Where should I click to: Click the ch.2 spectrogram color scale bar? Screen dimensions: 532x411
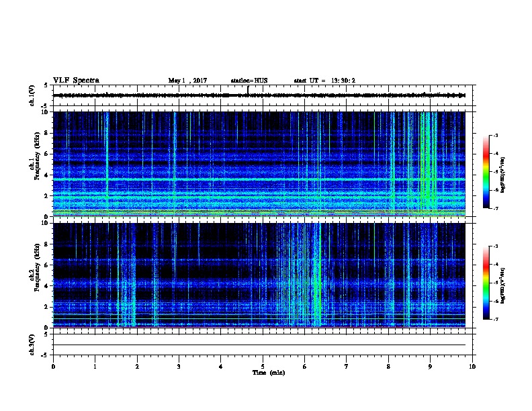pyautogui.click(x=486, y=283)
